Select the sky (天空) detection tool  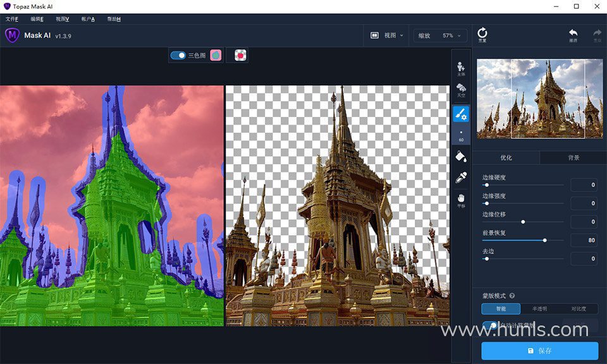[x=461, y=90]
